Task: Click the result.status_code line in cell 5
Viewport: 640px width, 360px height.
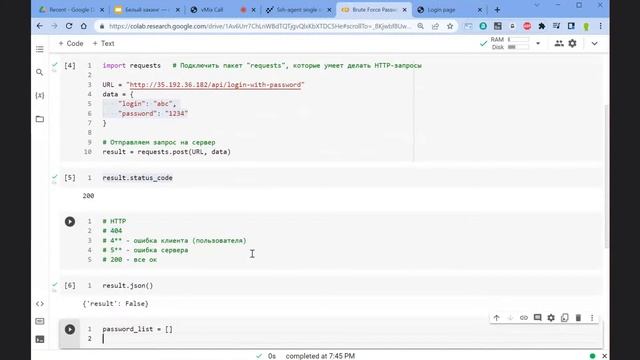Action: pos(138,178)
